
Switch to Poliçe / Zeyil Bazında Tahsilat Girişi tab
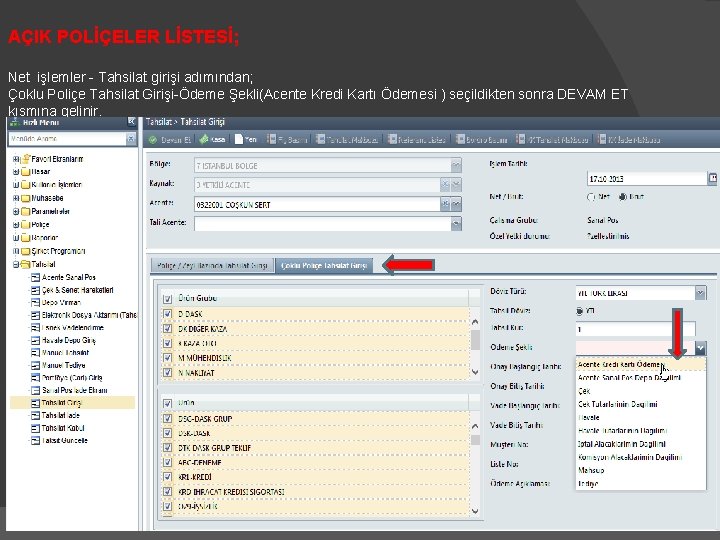click(x=212, y=265)
